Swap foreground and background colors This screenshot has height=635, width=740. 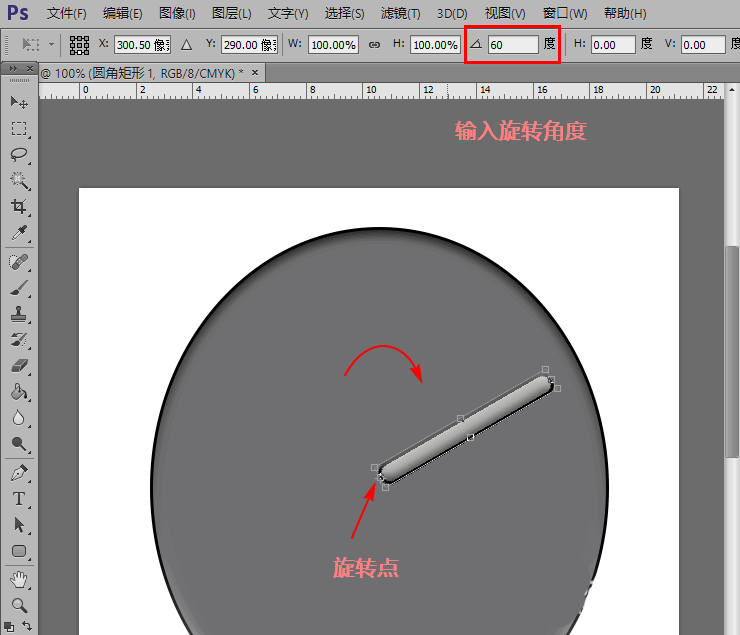(x=27, y=626)
